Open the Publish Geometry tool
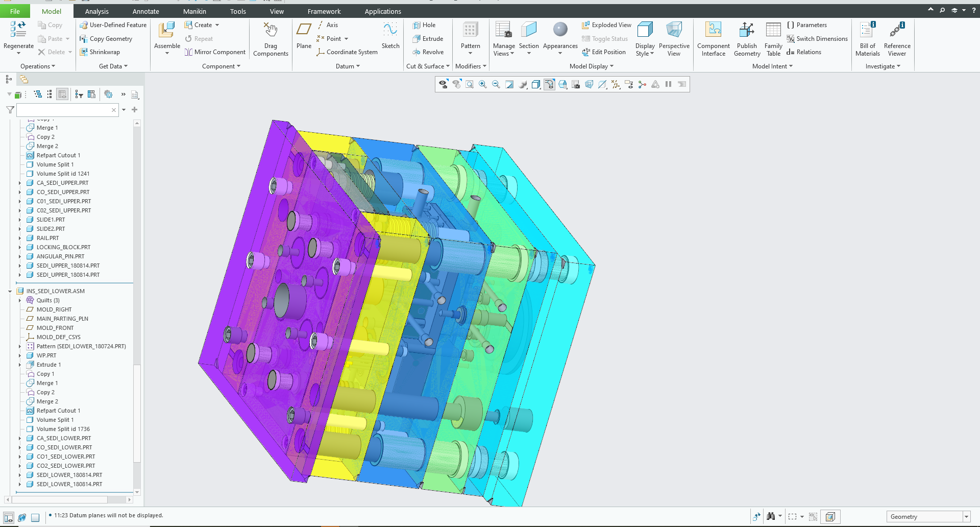This screenshot has width=980, height=527. click(x=747, y=31)
